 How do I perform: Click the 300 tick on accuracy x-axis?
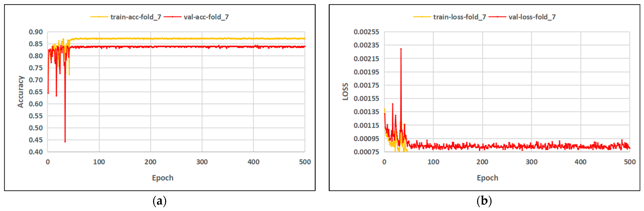tap(202, 162)
